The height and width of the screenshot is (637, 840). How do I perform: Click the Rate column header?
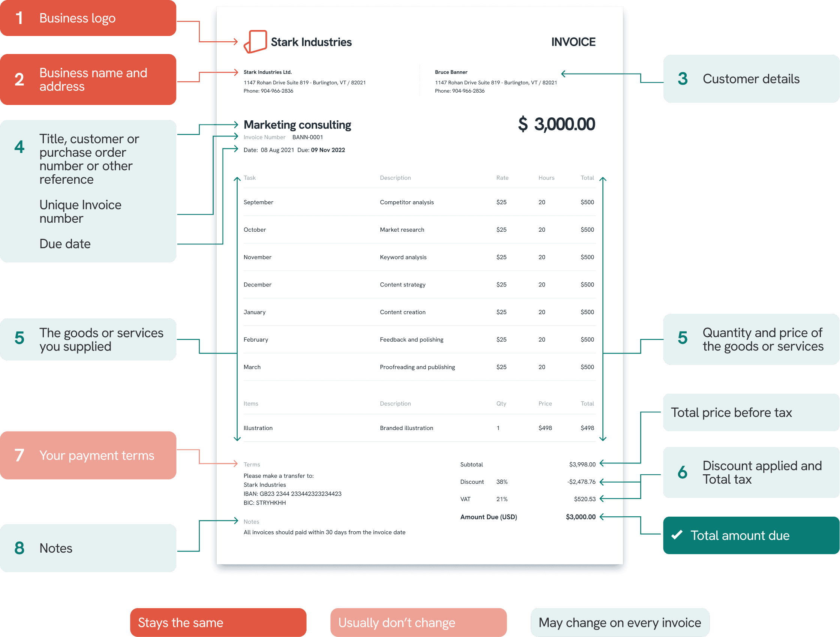click(x=502, y=178)
